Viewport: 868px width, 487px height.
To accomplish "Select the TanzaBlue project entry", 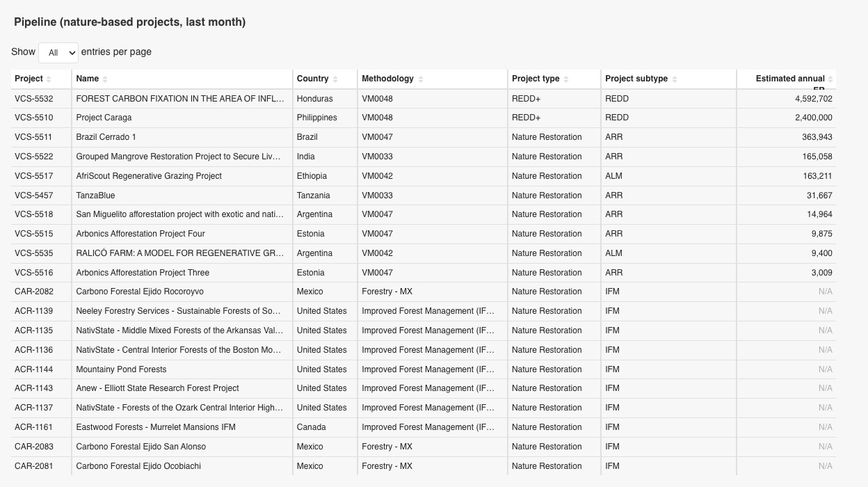I will click(95, 195).
